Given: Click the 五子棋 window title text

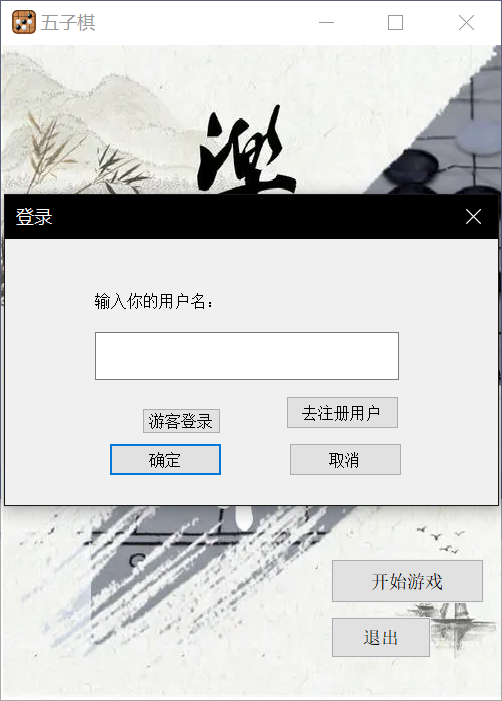Looking at the screenshot, I should click(x=68, y=22).
